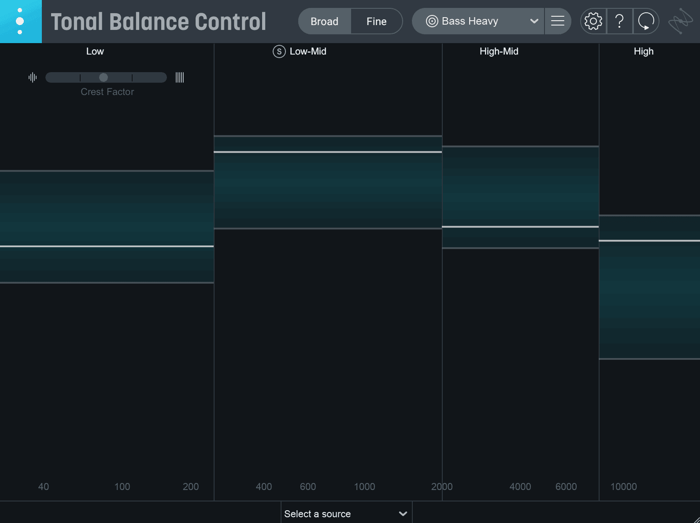
Task: Open the Select a source dropdown
Action: [x=346, y=513]
